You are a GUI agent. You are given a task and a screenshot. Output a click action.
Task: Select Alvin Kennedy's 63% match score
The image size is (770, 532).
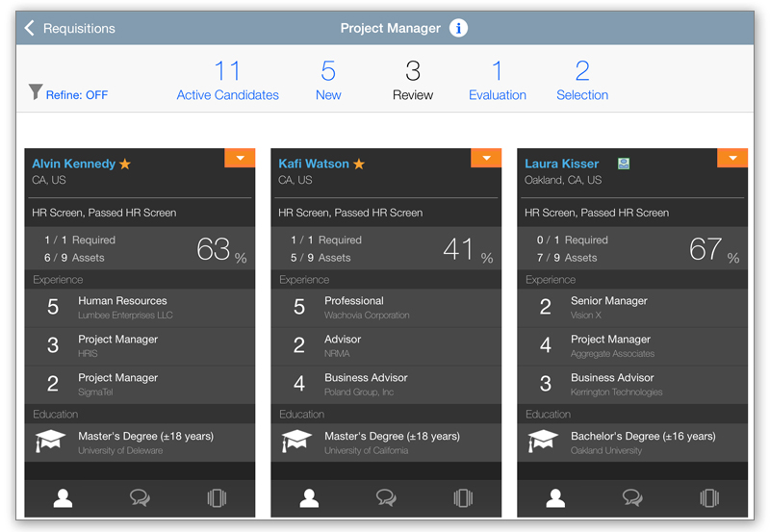pos(222,249)
